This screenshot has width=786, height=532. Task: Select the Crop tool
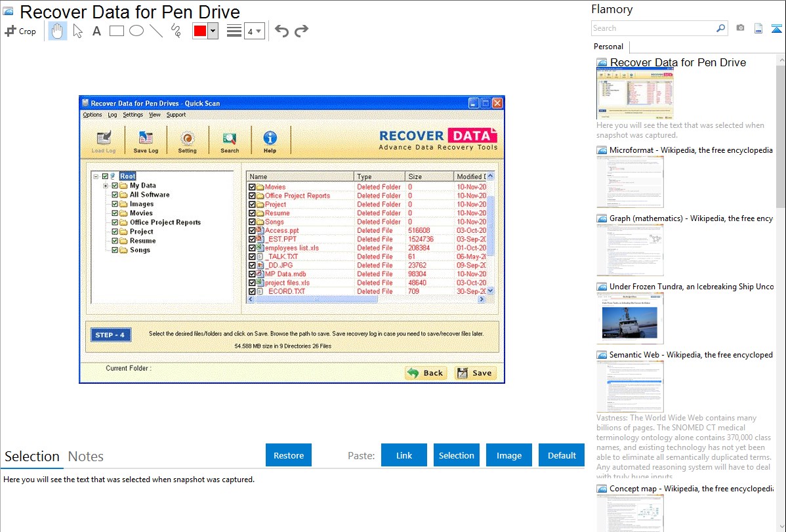click(20, 31)
